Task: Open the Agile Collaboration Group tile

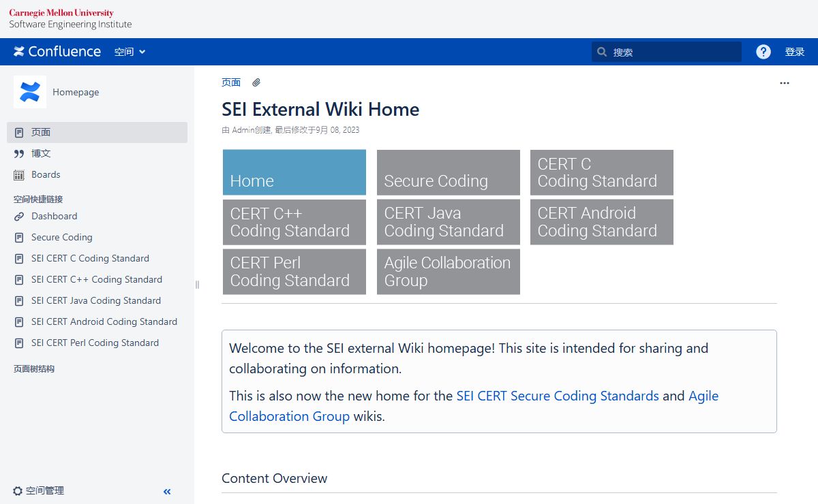Action: pyautogui.click(x=449, y=272)
